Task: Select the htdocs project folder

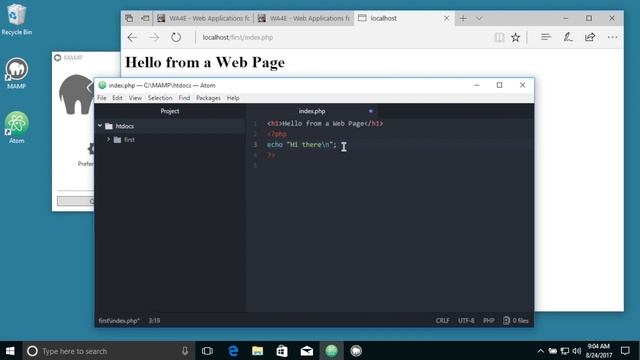Action: [170, 126]
